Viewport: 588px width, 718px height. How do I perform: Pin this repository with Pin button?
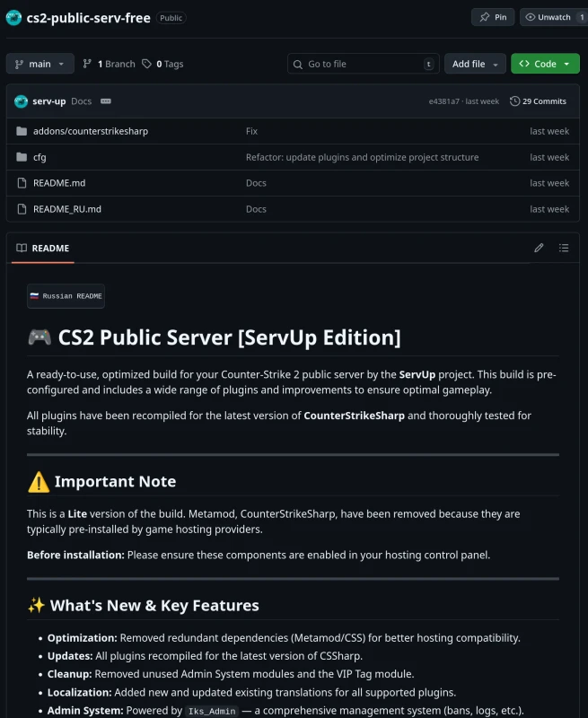[493, 17]
